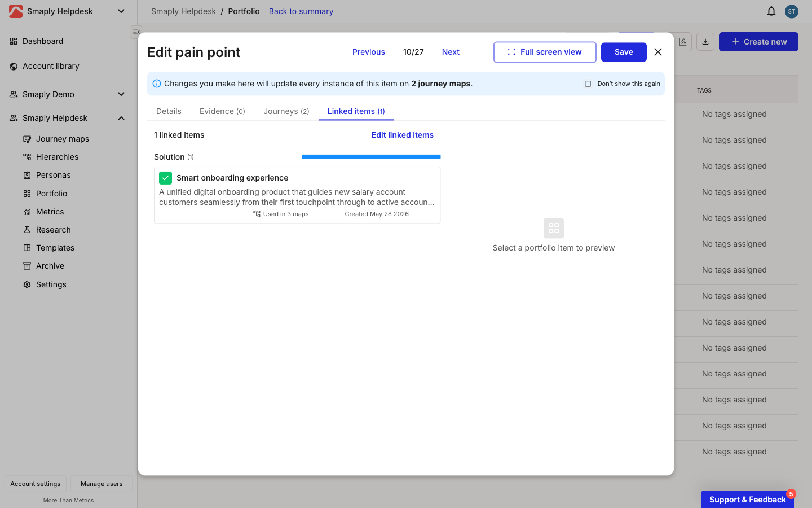
Task: Go to Next pain point
Action: tap(451, 52)
